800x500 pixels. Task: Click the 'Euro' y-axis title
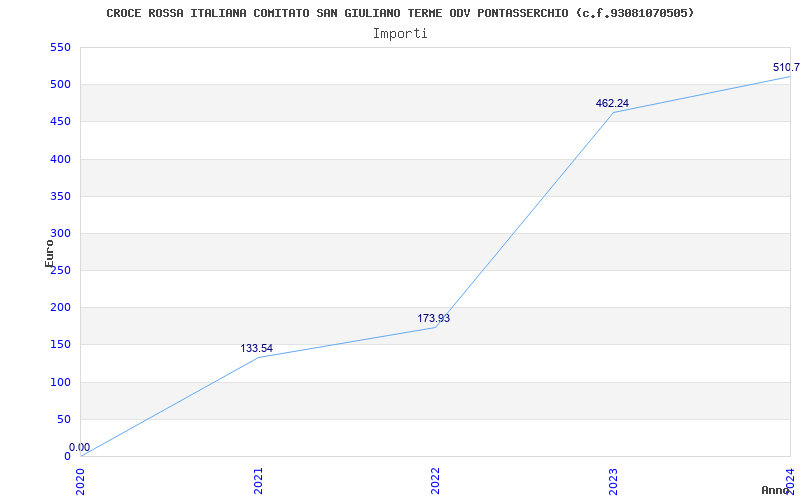click(x=49, y=254)
